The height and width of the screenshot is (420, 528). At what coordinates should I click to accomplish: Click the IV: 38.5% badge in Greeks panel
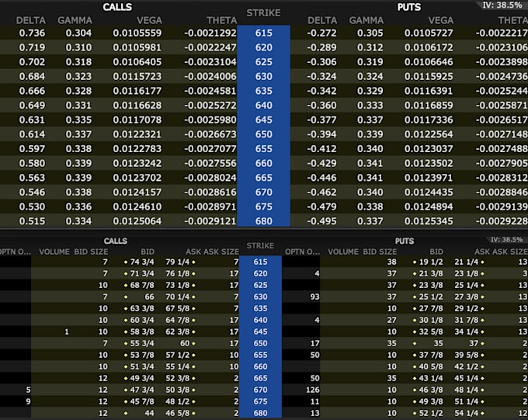(502, 5)
